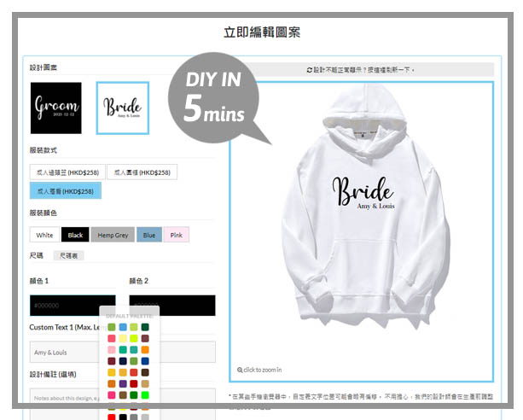Screen dimensions: 523x420
Task: Pick the dark forest green swatch in top row
Action: pos(145,327)
